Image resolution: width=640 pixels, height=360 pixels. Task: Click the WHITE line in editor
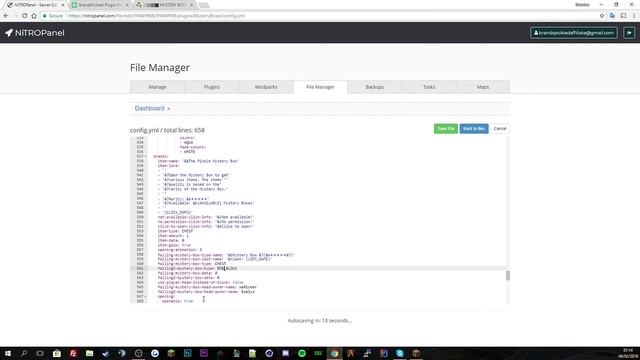188,151
